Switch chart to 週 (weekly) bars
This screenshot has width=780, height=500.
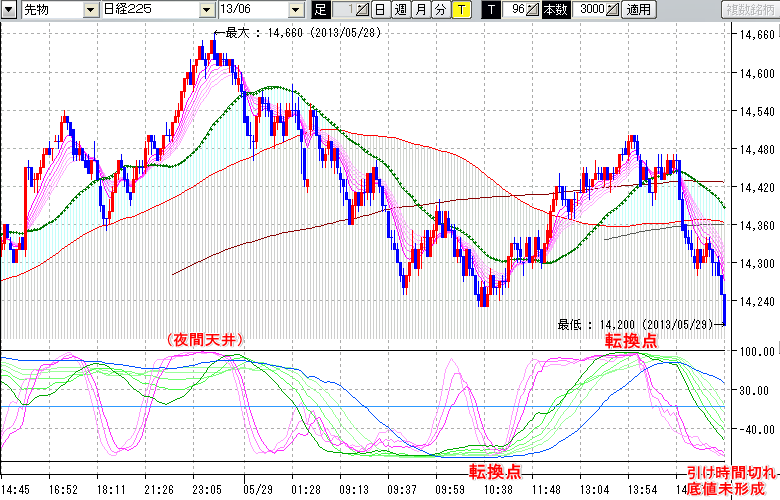(400, 10)
